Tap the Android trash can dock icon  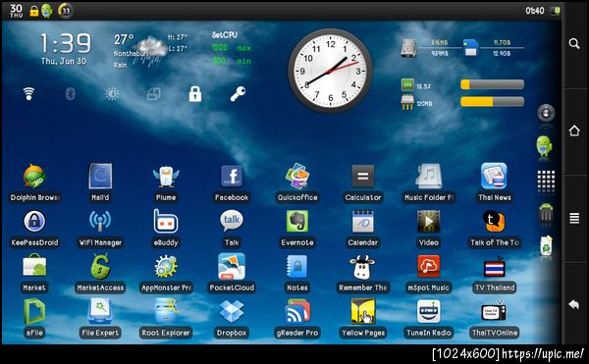(x=546, y=214)
